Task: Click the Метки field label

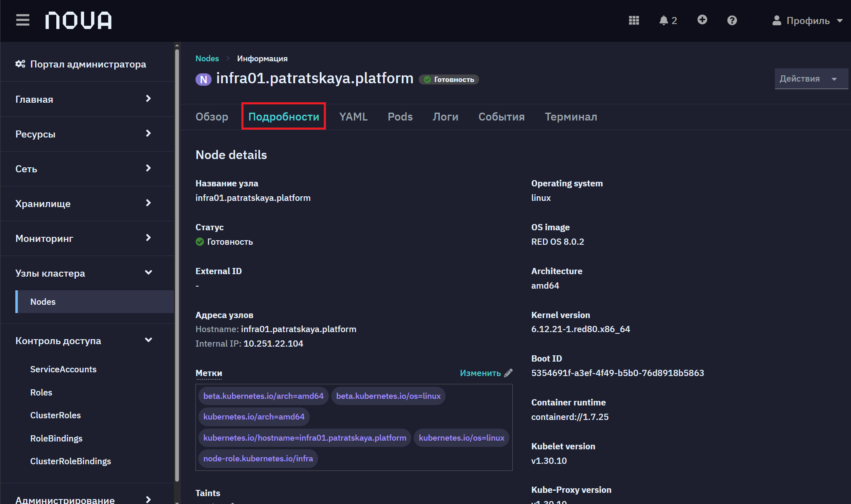Action: [209, 373]
